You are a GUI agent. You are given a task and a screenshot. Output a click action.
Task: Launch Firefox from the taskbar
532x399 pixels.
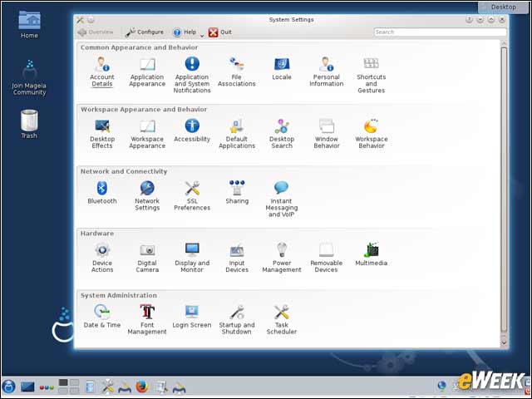coord(142,387)
